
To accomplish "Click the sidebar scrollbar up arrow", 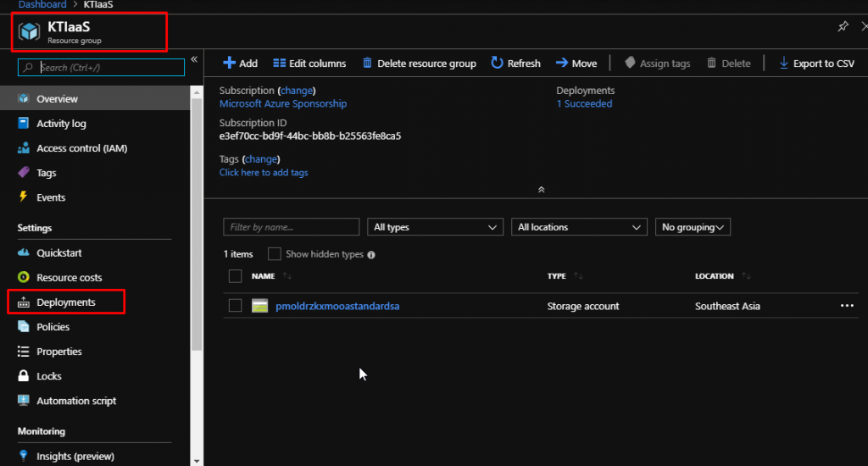I will 197,92.
